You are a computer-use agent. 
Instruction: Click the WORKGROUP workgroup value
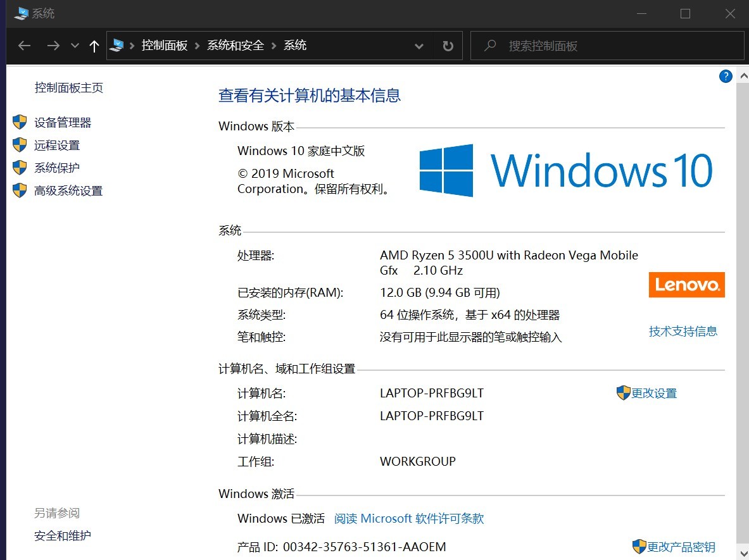(x=418, y=462)
